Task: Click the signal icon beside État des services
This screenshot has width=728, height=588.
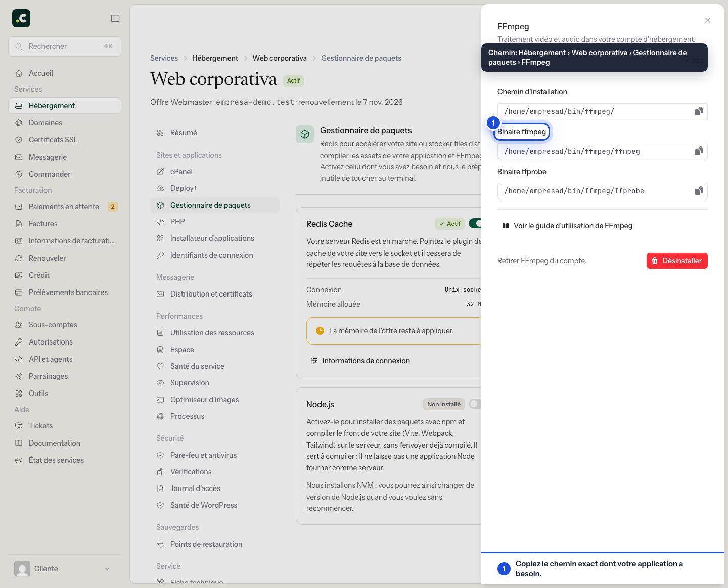Action: click(19, 460)
